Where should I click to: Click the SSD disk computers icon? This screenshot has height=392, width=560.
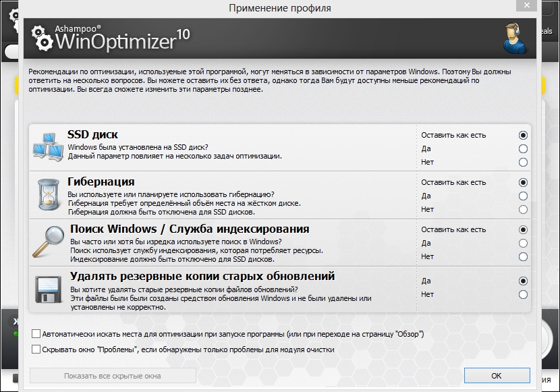(x=48, y=146)
